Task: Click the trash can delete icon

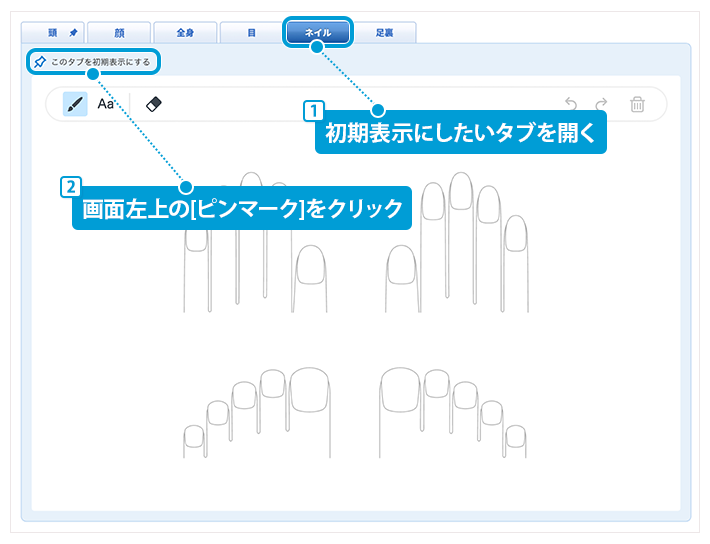Action: point(637,104)
